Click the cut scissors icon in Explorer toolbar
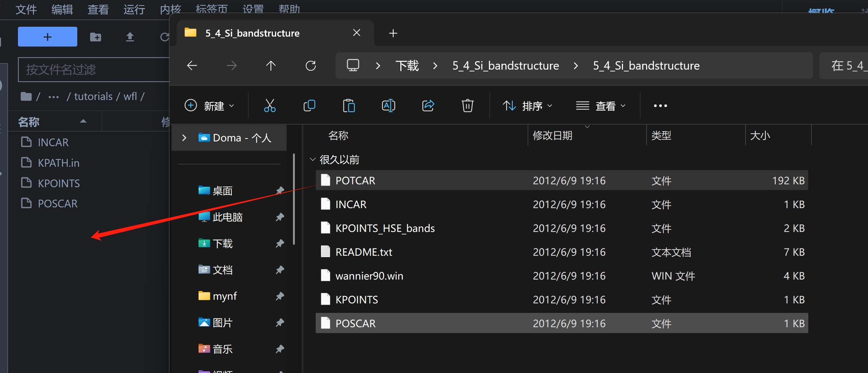 pyautogui.click(x=270, y=106)
